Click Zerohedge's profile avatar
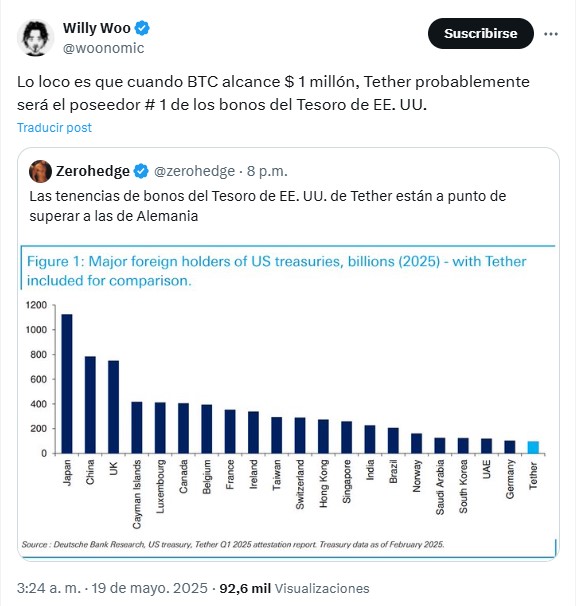585x606 pixels. pos(40,171)
